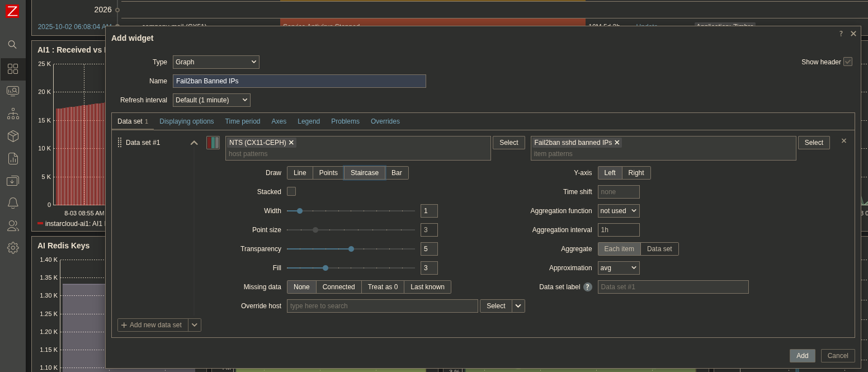Delete Data set #1 with the x icon

pos(844,141)
